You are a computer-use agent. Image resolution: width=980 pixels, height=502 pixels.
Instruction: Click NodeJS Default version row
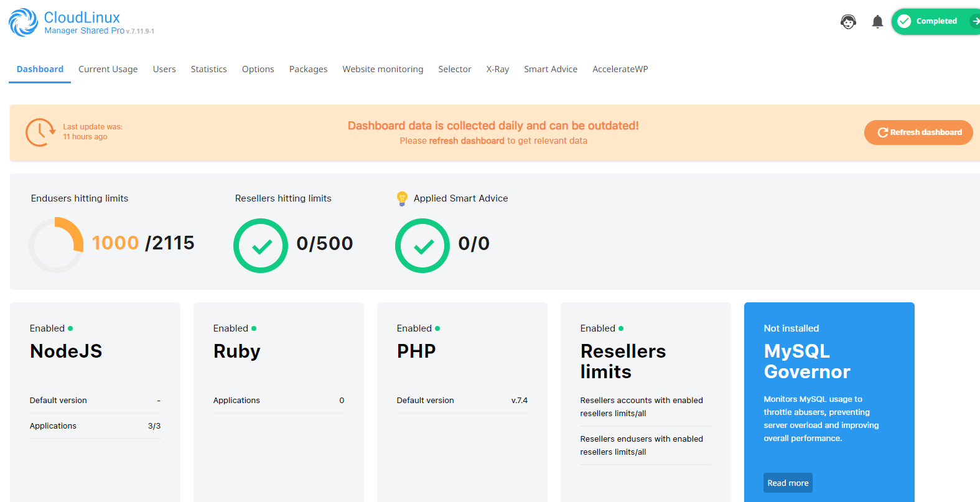click(95, 401)
